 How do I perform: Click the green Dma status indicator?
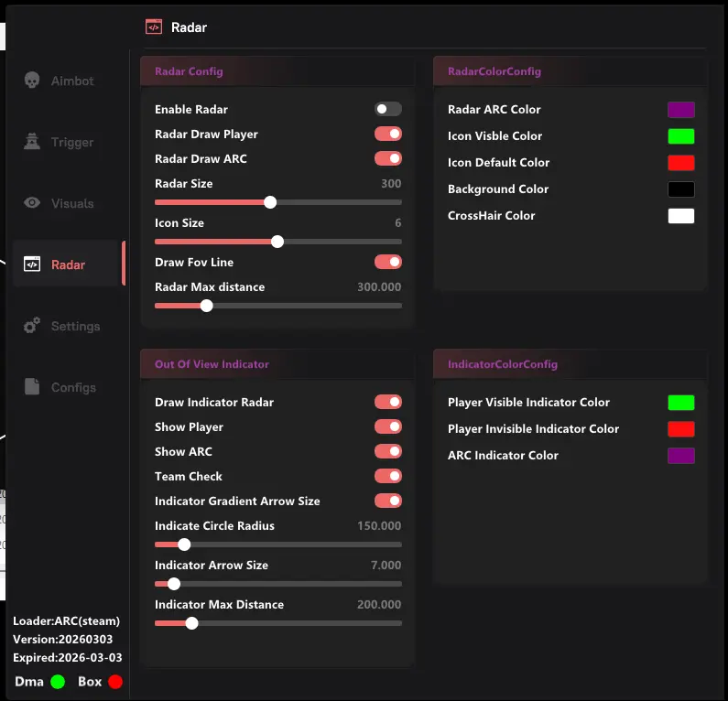tap(58, 682)
